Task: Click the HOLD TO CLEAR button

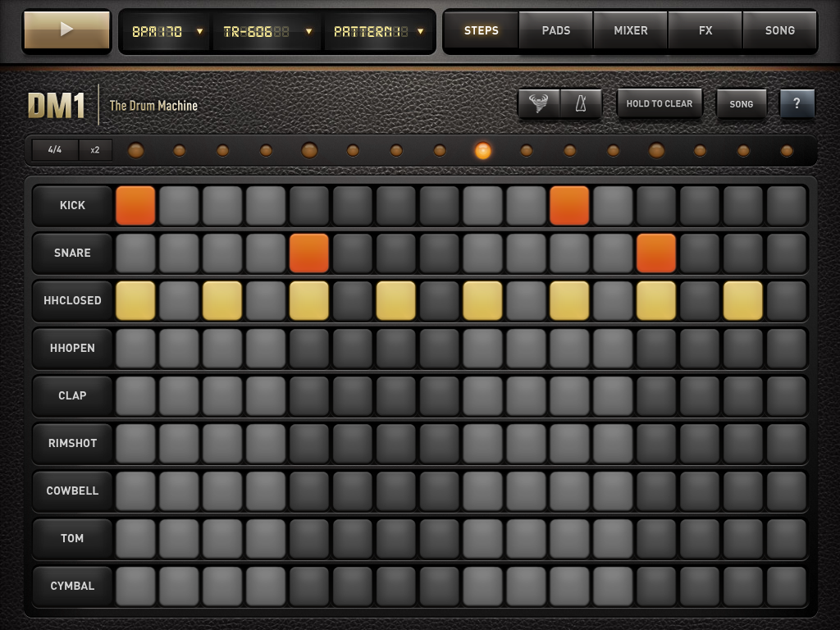Action: tap(660, 103)
